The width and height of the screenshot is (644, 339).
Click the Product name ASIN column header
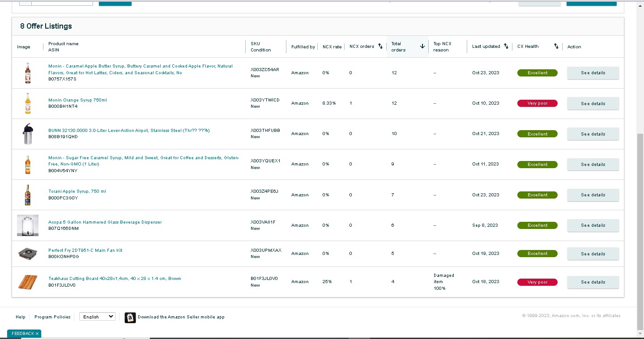64,47
